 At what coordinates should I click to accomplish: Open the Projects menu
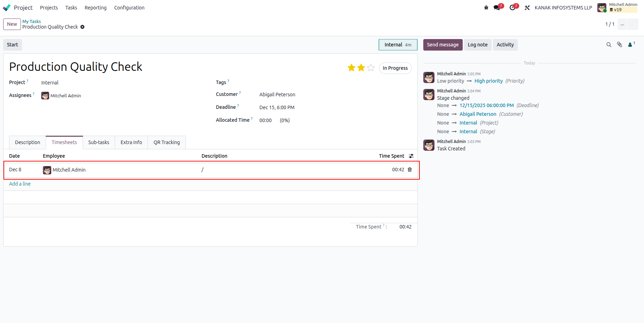point(49,8)
